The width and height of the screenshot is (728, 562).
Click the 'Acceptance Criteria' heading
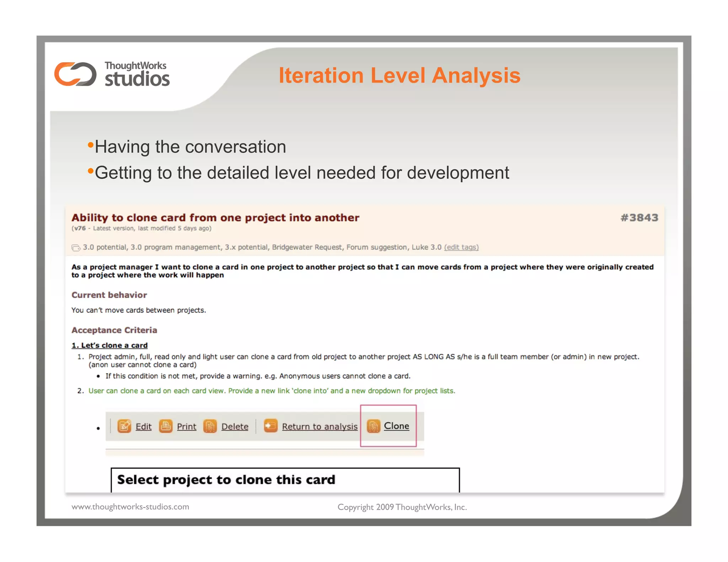coord(114,330)
